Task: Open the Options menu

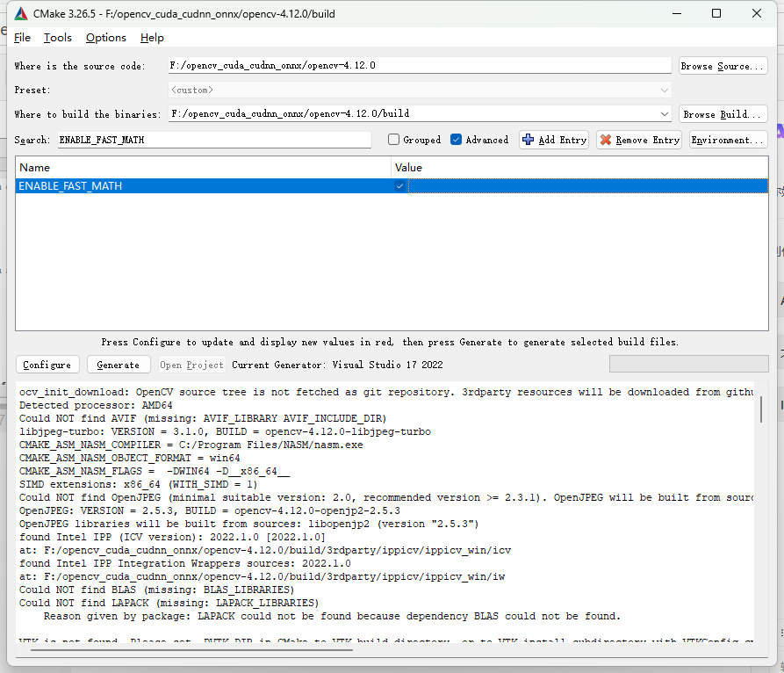Action: point(106,38)
